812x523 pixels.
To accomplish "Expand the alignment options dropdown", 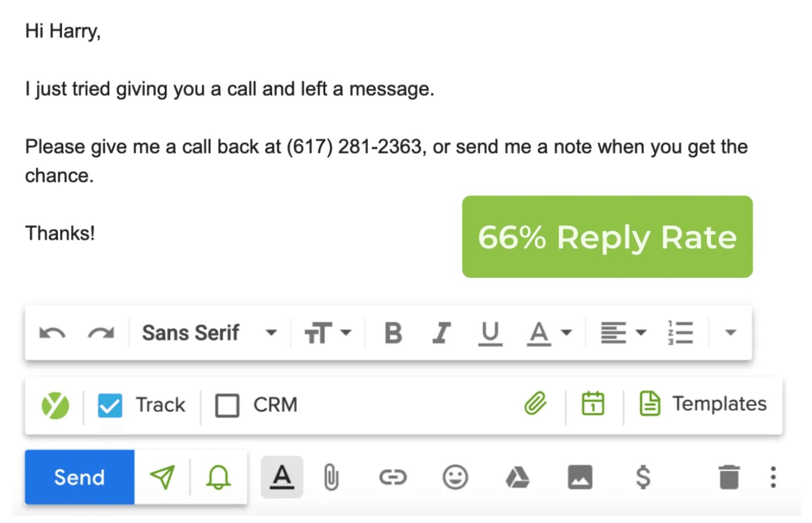I will (641, 332).
